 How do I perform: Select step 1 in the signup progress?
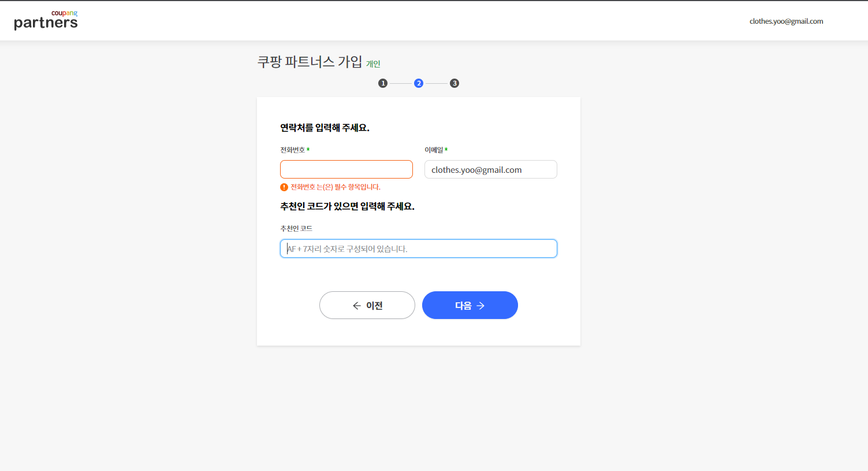coord(383,83)
